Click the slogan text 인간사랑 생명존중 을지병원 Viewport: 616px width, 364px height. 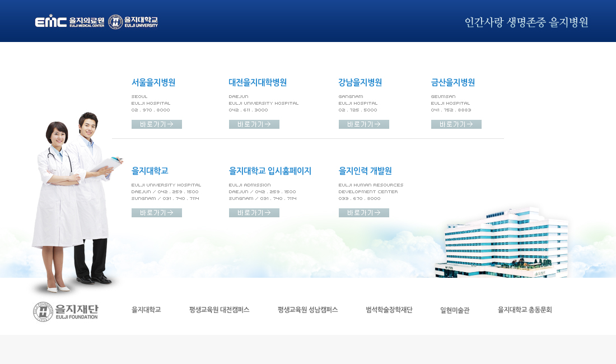526,22
